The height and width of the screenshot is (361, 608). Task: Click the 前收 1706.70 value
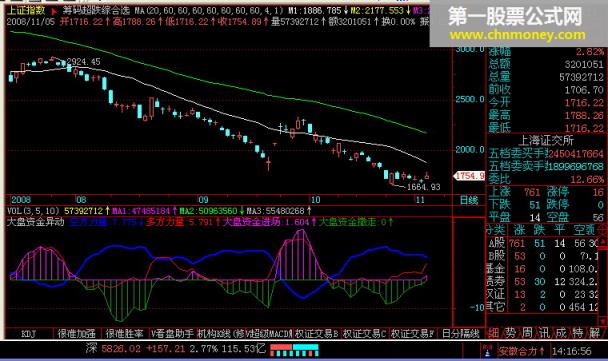point(584,90)
